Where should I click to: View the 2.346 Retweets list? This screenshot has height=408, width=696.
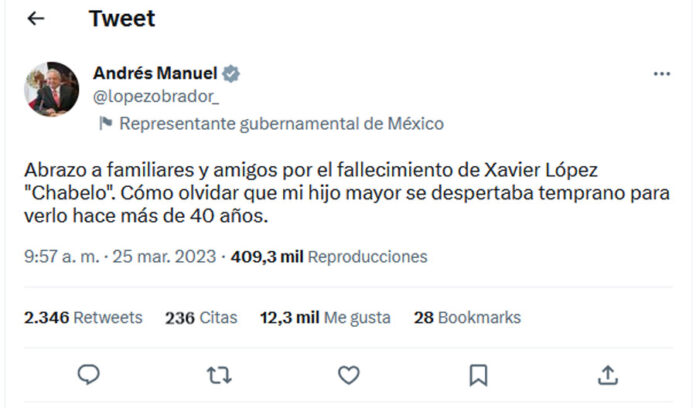pos(83,317)
